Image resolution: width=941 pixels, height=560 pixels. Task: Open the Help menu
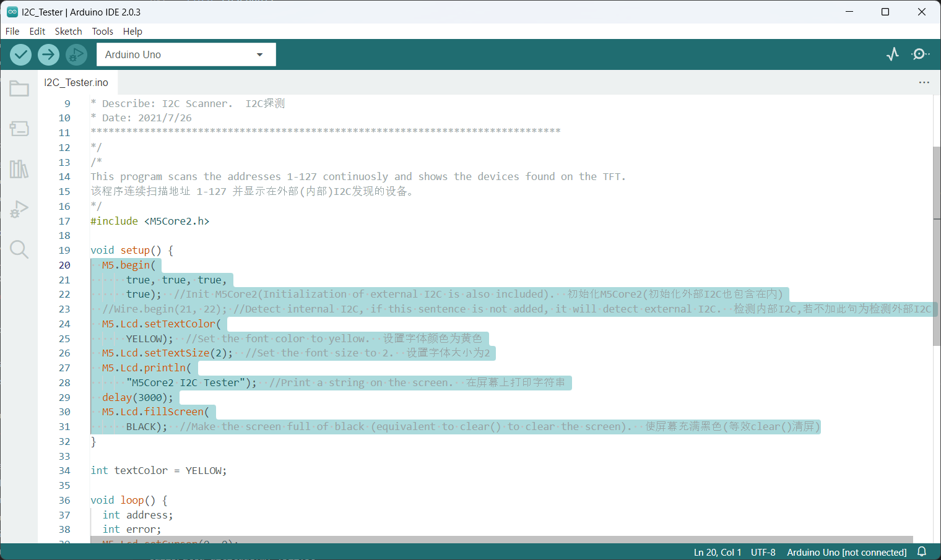tap(132, 31)
